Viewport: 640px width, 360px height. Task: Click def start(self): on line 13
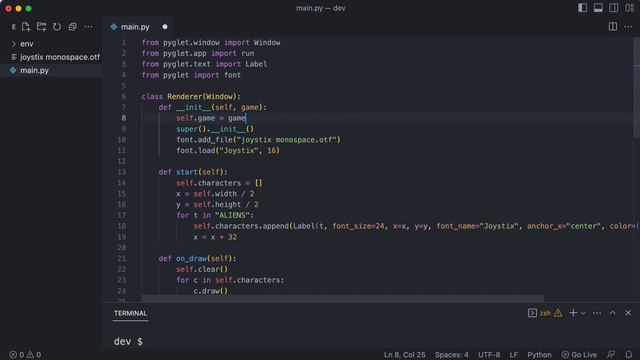pyautogui.click(x=193, y=172)
